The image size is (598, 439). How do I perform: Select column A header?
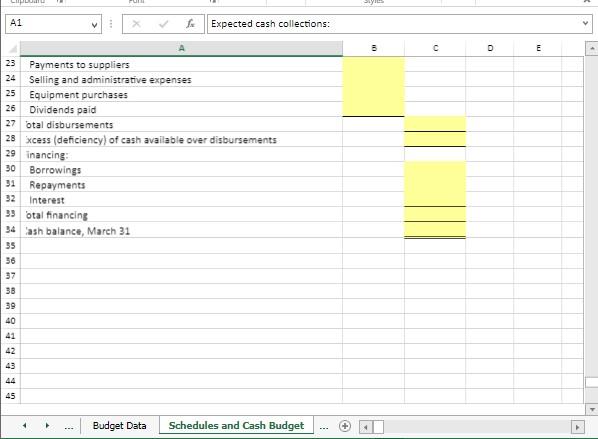(182, 48)
